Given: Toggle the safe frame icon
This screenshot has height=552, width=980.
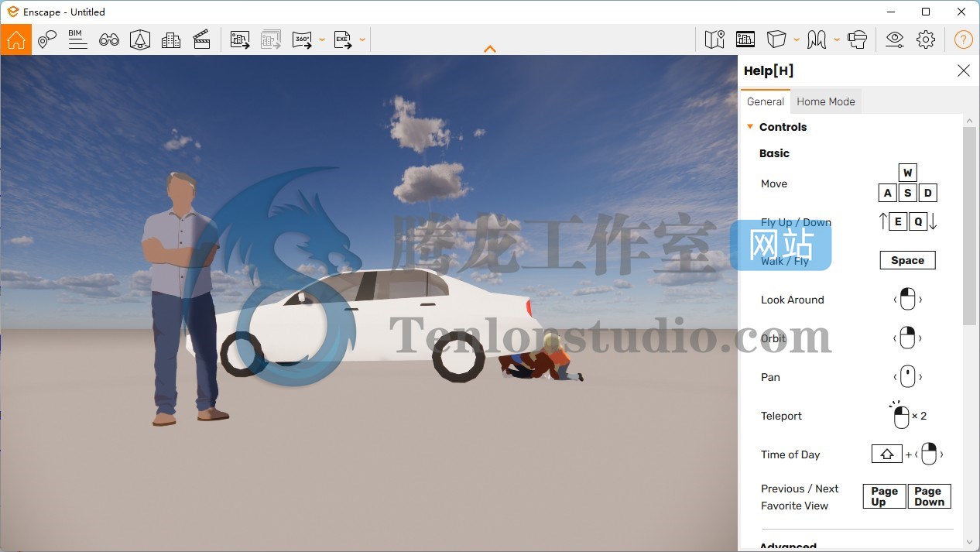Looking at the screenshot, I should [745, 39].
